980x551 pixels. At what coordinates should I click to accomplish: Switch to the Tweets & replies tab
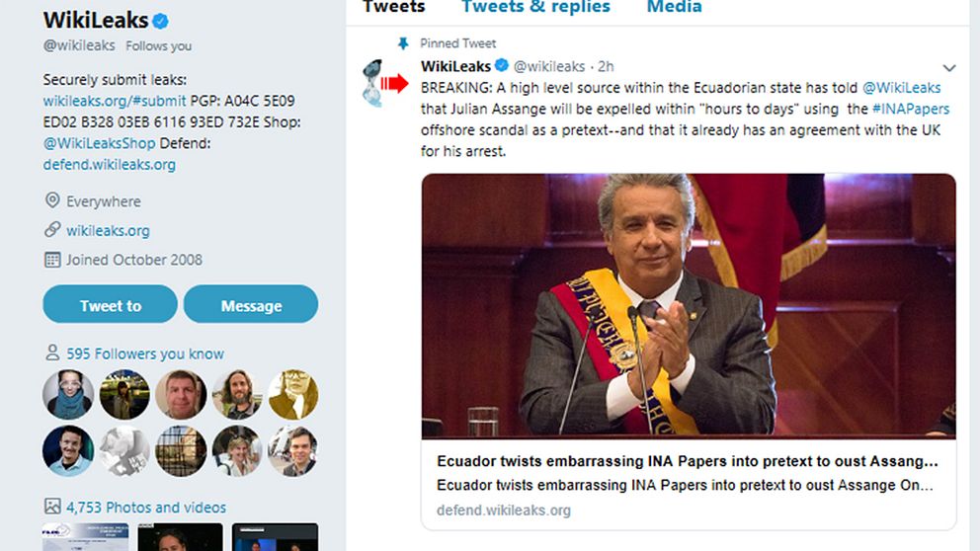(x=535, y=8)
